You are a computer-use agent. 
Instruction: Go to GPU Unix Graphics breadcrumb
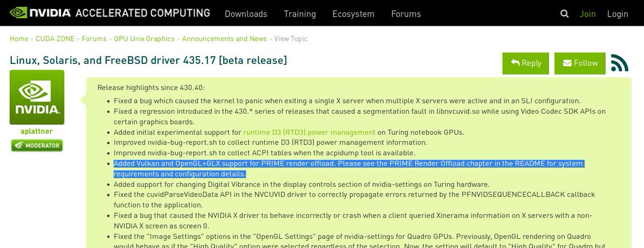click(x=144, y=39)
